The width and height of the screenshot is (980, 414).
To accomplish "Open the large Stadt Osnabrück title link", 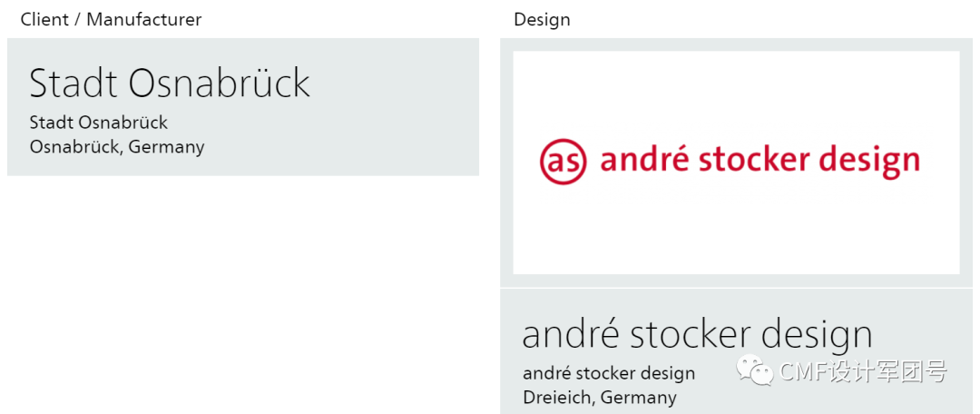I will (170, 84).
